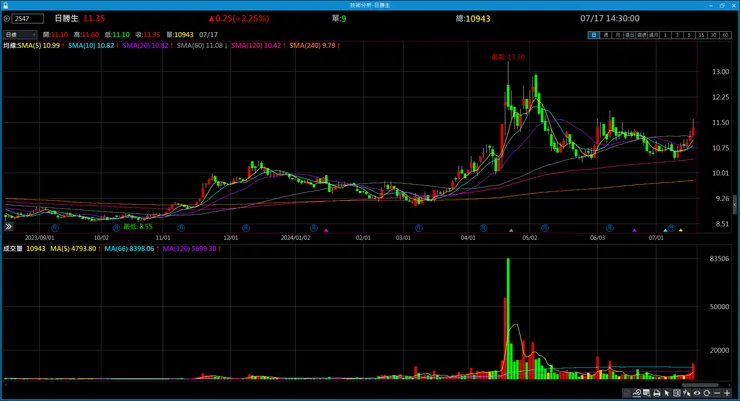
Task: Click the blue circle marker below 10/02
Action: 116,228
